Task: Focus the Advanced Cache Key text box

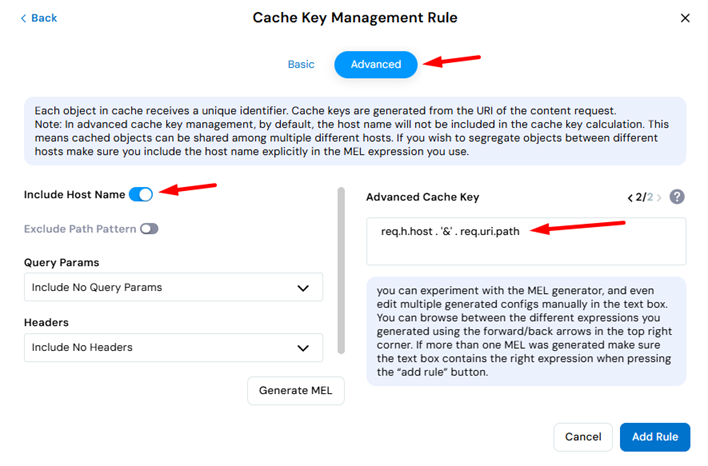Action: click(x=526, y=241)
